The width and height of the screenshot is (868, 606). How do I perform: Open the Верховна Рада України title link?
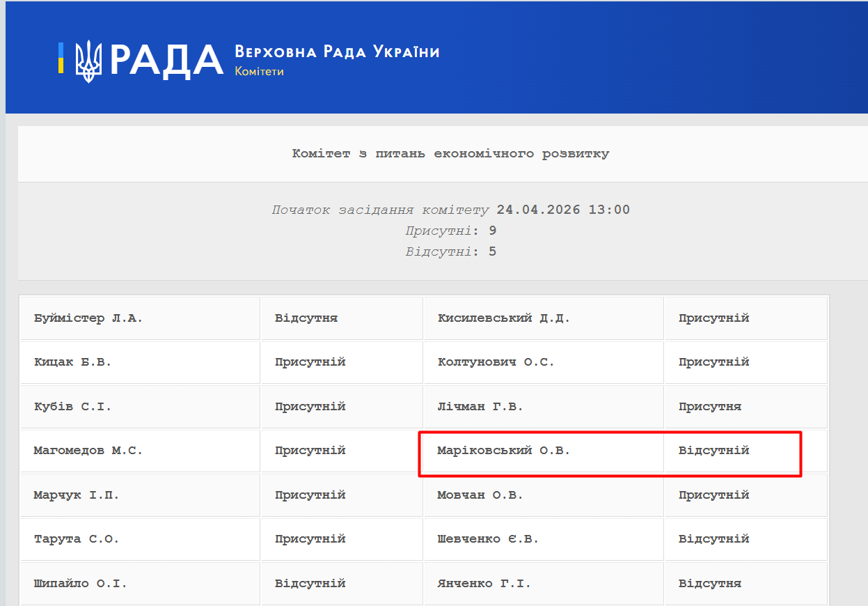coord(337,52)
